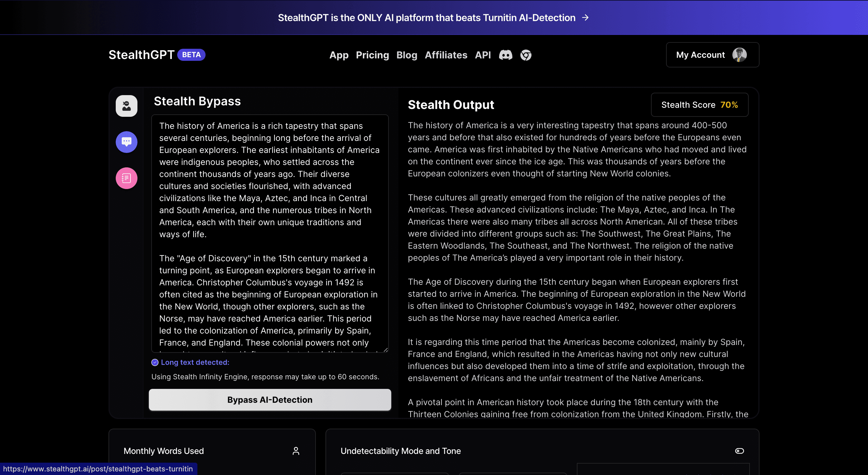868x475 pixels.
Task: Open the App navigation item
Action: coord(339,55)
